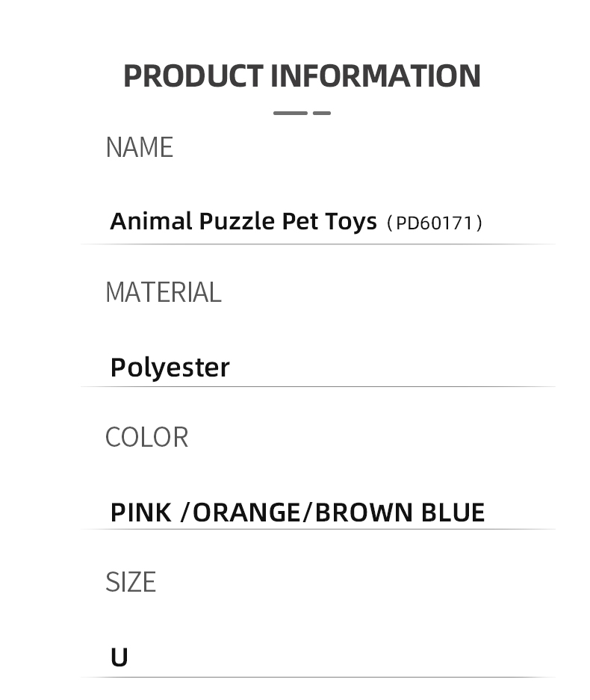Click the short dash under the heading
The height and width of the screenshot is (700, 590).
322,114
